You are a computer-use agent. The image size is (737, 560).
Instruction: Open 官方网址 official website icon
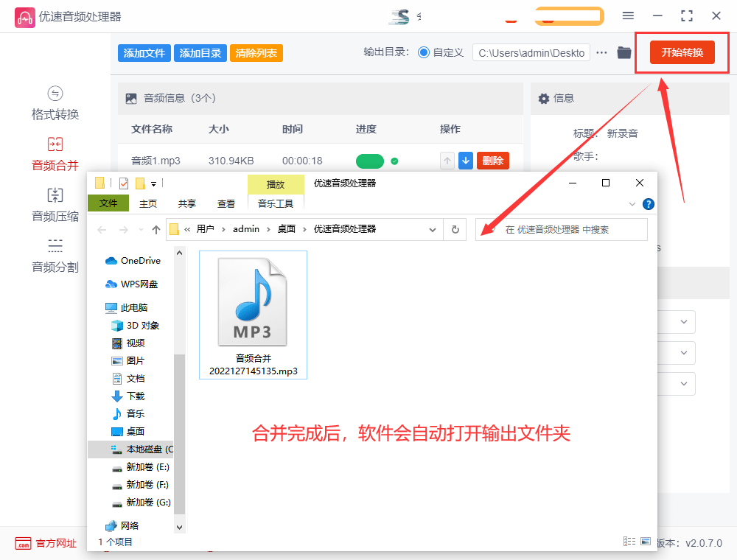pyautogui.click(x=23, y=543)
